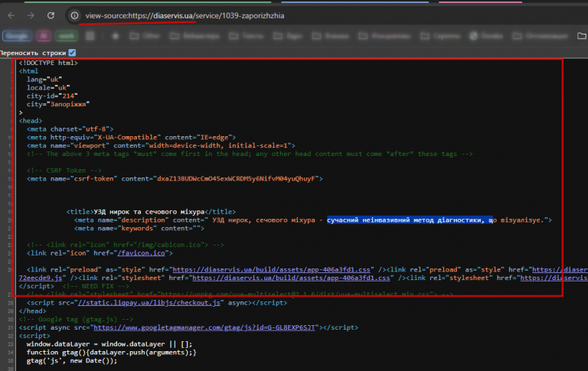Viewport: 588px width, 371px height.
Task: Open the apps grid icon in bookmarks bar
Action: coord(90,36)
